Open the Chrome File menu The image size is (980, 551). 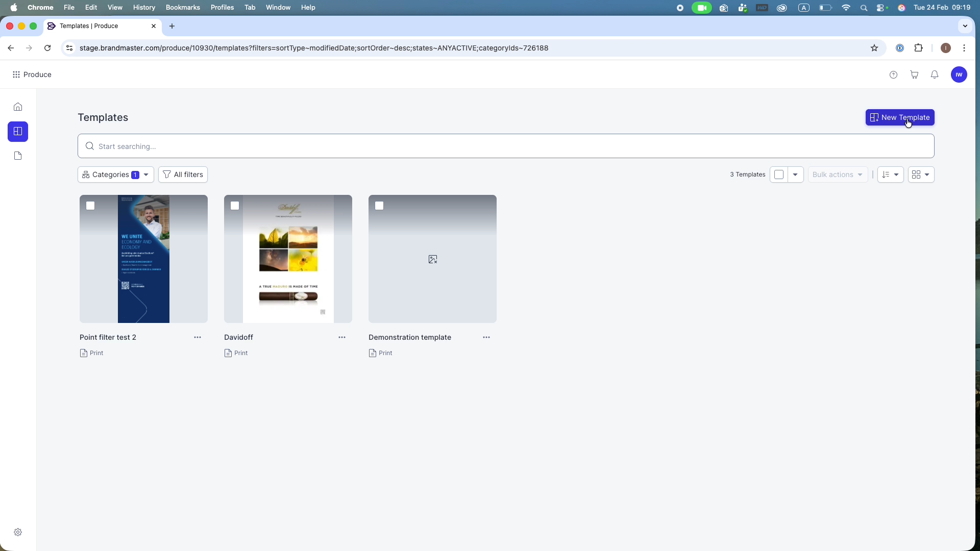point(69,8)
